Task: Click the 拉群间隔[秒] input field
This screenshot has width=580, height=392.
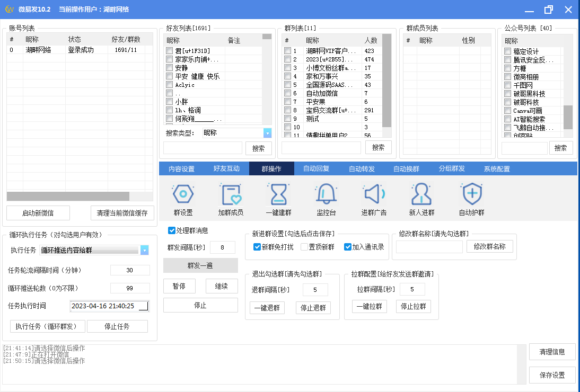Action: [x=412, y=289]
